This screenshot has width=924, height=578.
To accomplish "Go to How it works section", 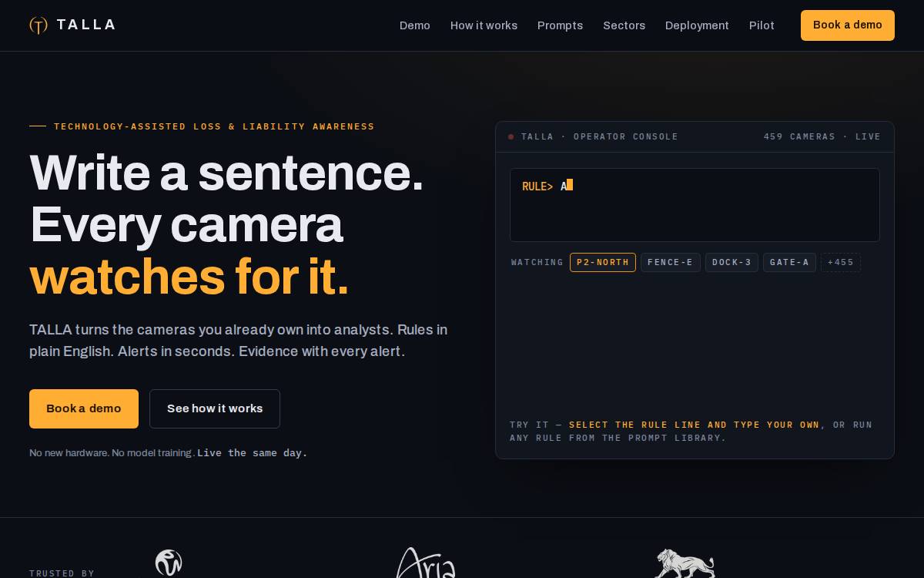I will (484, 25).
